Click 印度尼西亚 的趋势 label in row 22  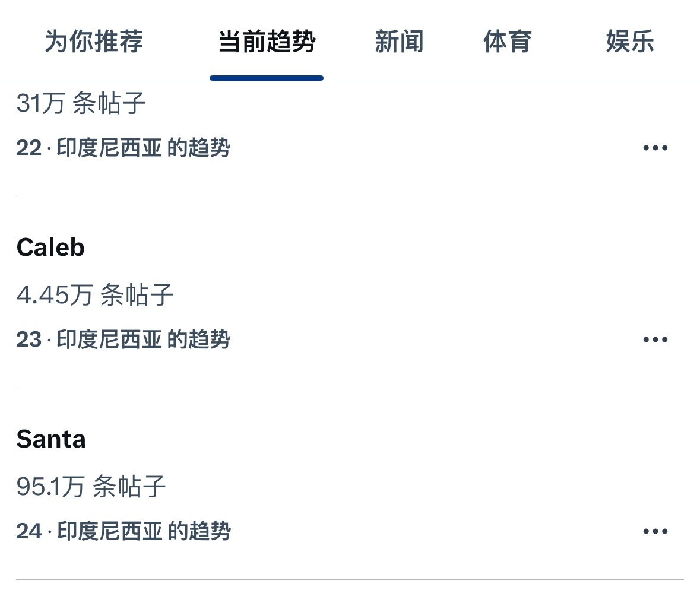tap(143, 148)
